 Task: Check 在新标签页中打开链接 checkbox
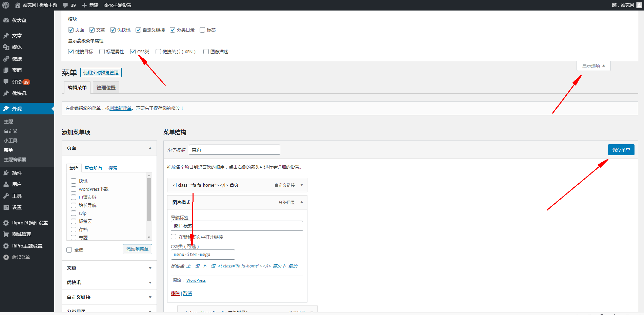point(174,237)
